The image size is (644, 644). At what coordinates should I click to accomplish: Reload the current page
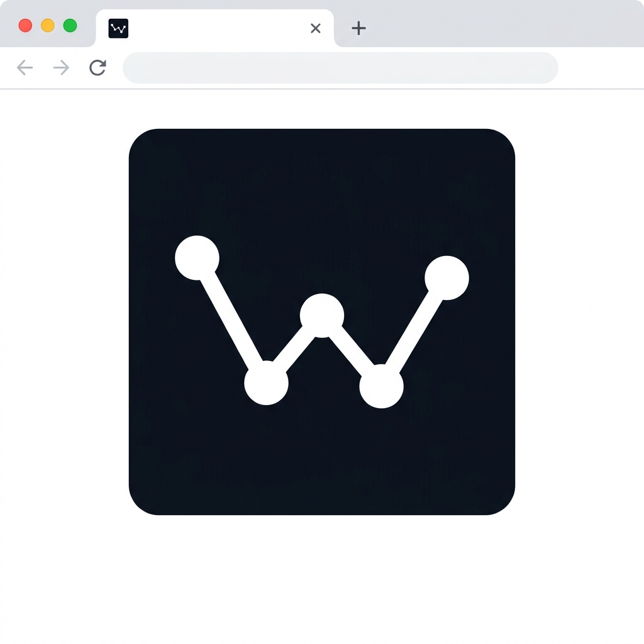click(97, 68)
